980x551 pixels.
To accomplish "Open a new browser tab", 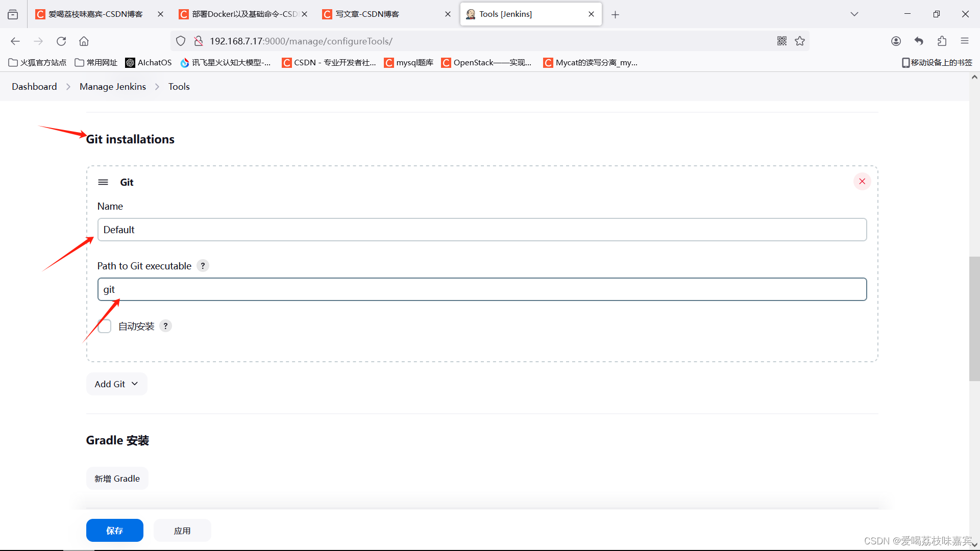I will [x=616, y=15].
